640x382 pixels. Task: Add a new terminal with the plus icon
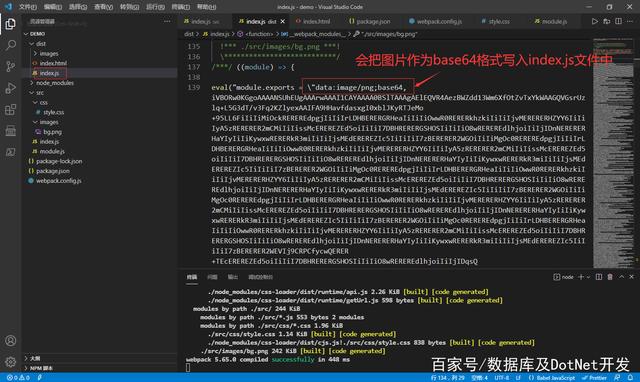pyautogui.click(x=580, y=277)
